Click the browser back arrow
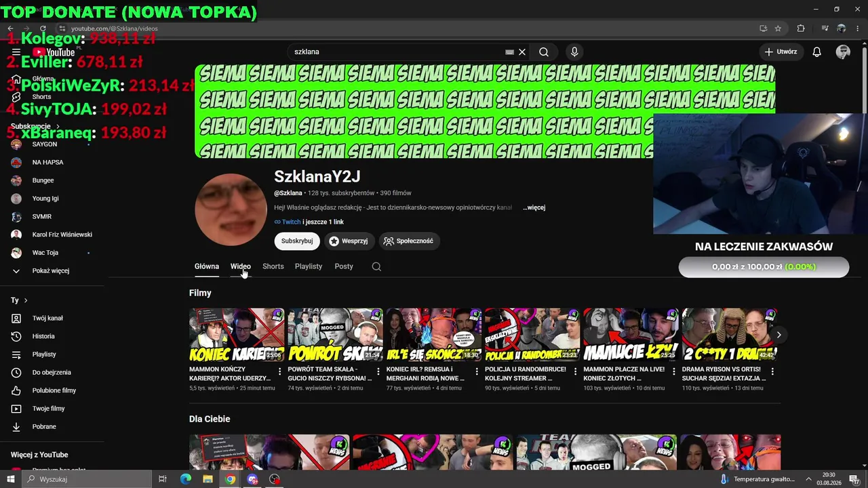 tap(10, 28)
